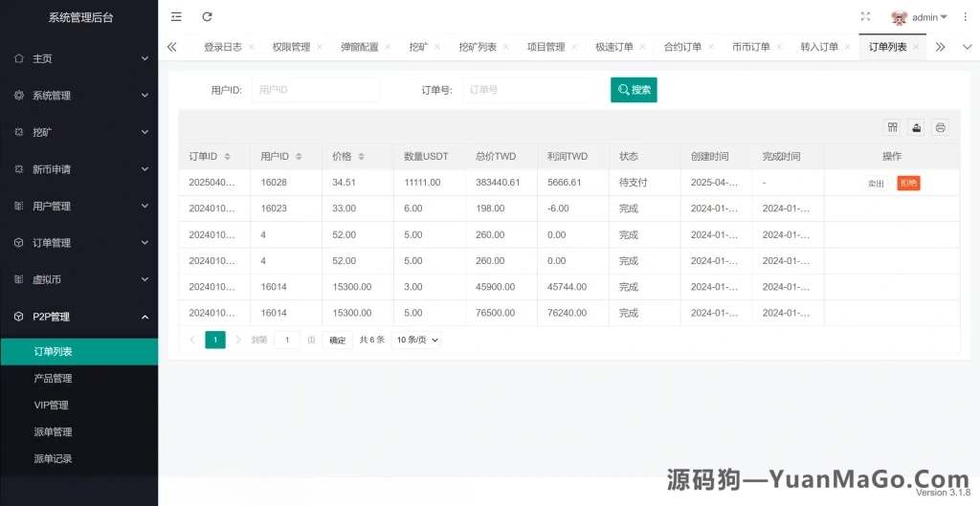The height and width of the screenshot is (506, 980).
Task: Close the 订单列表 tab
Action: (x=916, y=47)
